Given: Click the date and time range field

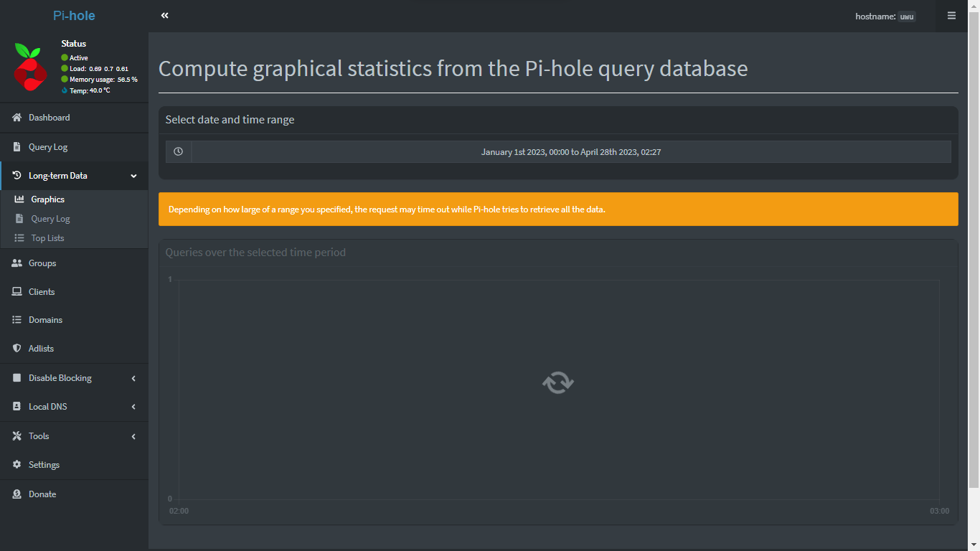Looking at the screenshot, I should pyautogui.click(x=570, y=152).
